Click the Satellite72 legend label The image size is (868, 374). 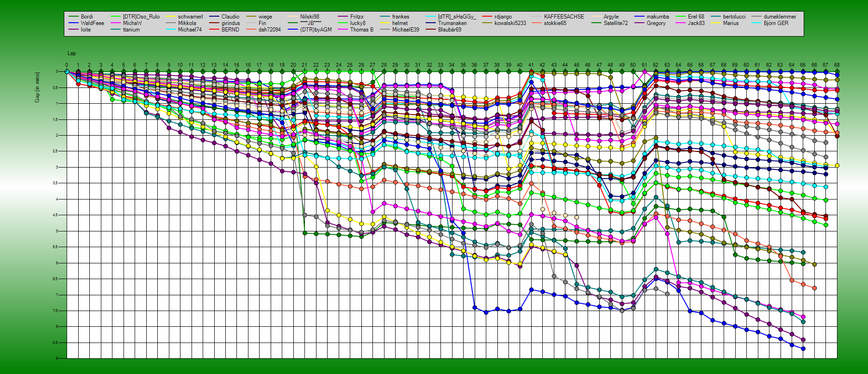615,23
